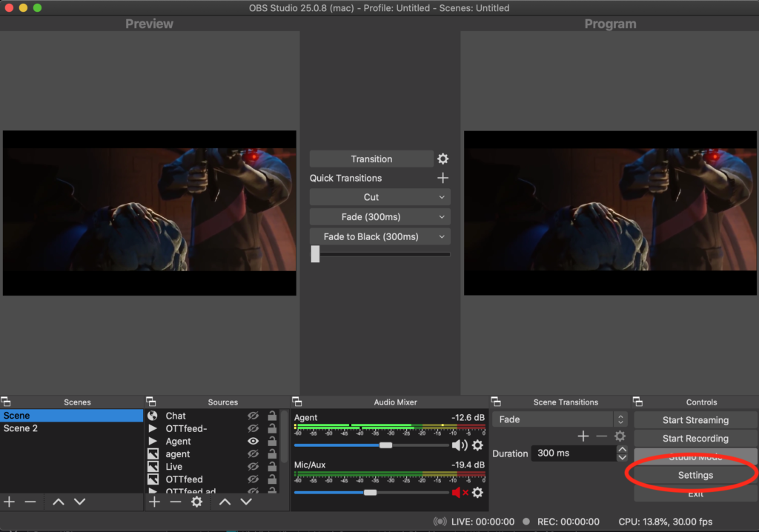The width and height of the screenshot is (759, 532).
Task: Remove the selected scene with the minus icon
Action: 30,502
